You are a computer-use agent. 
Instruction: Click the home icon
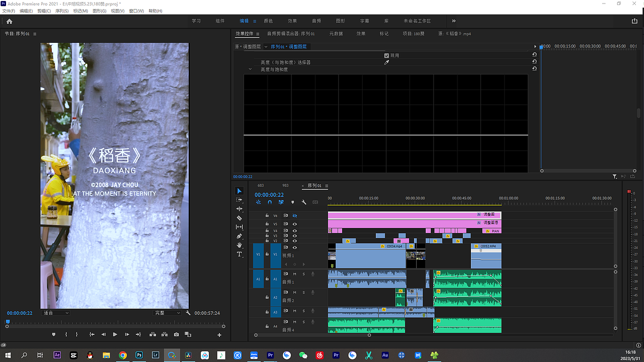(9, 21)
